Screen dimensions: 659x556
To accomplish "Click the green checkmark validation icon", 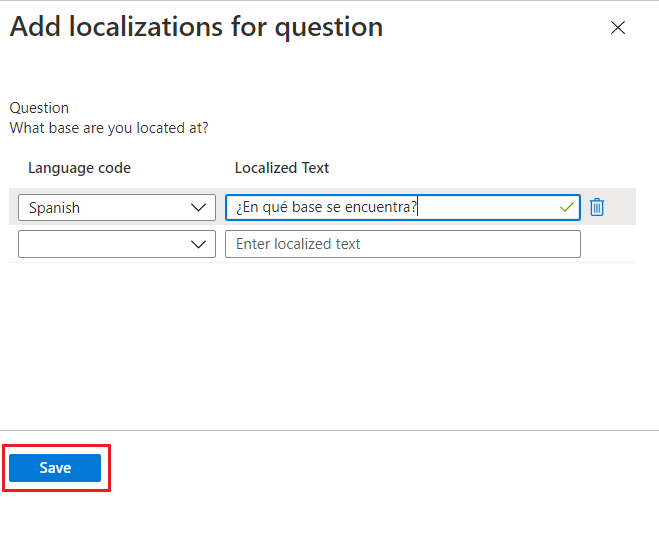I will (x=567, y=207).
